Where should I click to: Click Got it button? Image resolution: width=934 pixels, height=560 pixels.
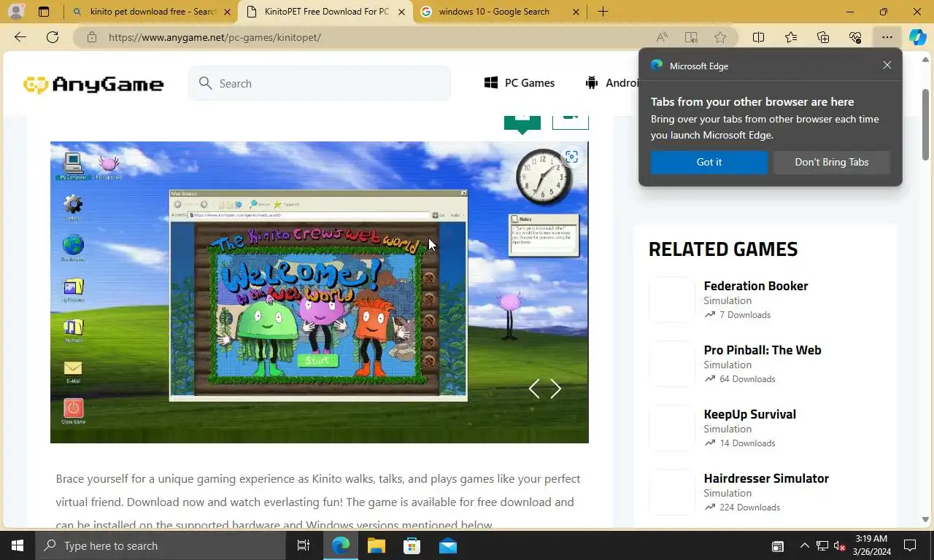[709, 162]
